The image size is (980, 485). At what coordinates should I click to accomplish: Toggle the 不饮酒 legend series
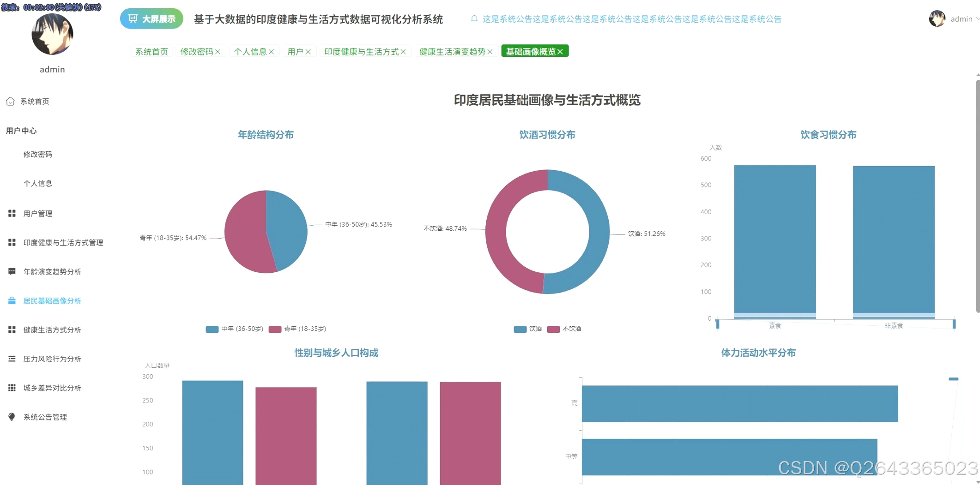point(564,329)
